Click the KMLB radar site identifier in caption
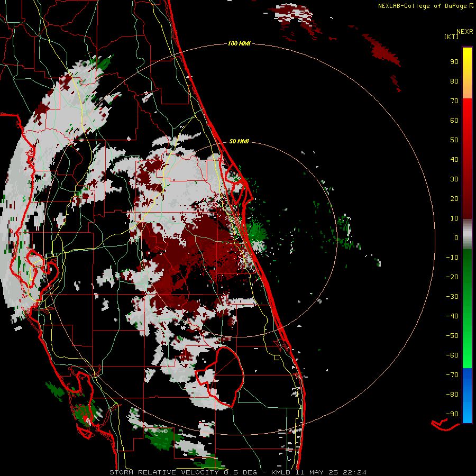Image resolution: width=476 pixels, height=476 pixels. coord(280,472)
